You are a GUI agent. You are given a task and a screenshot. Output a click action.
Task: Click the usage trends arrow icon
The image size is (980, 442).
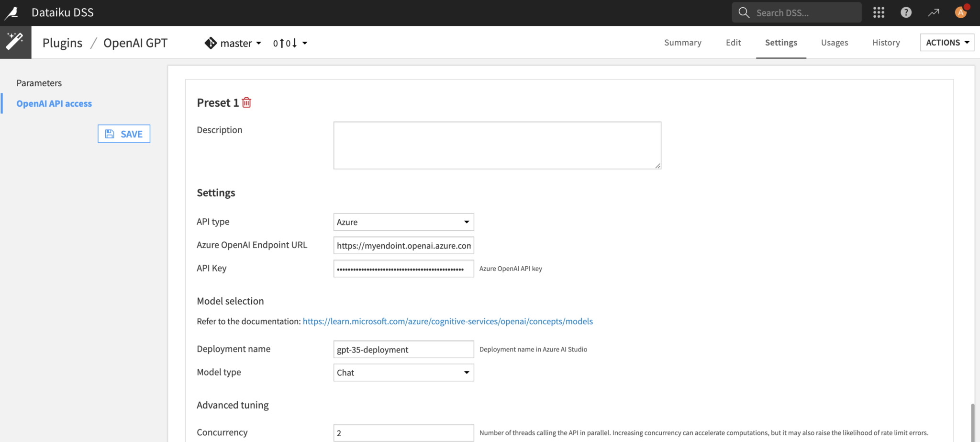934,12
